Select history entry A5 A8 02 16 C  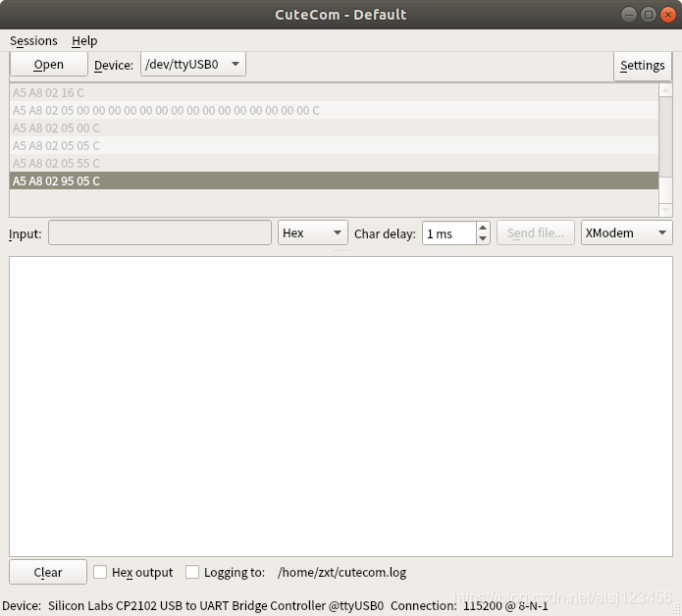coord(334,92)
